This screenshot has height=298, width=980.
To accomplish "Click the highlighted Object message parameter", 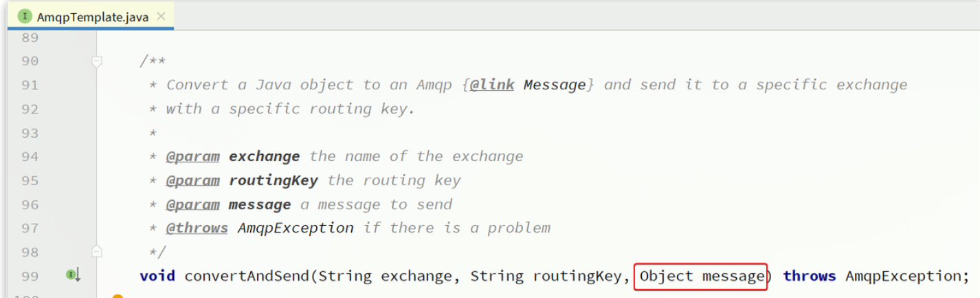I will (700, 276).
